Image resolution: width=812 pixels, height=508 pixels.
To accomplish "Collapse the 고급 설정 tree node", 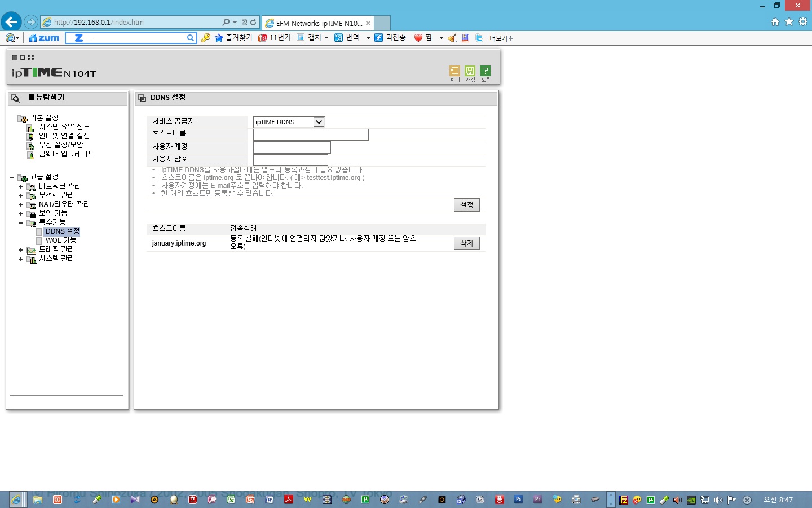I will (12, 178).
